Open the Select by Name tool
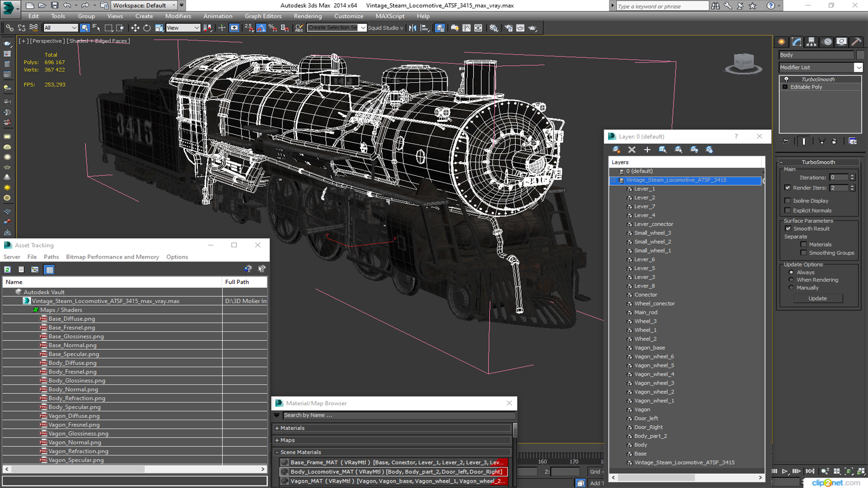The width and height of the screenshot is (868, 488). (96, 28)
